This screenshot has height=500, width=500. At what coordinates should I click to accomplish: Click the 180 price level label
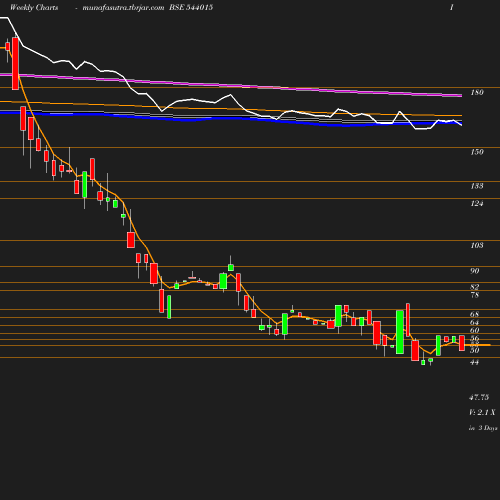pos(477,92)
